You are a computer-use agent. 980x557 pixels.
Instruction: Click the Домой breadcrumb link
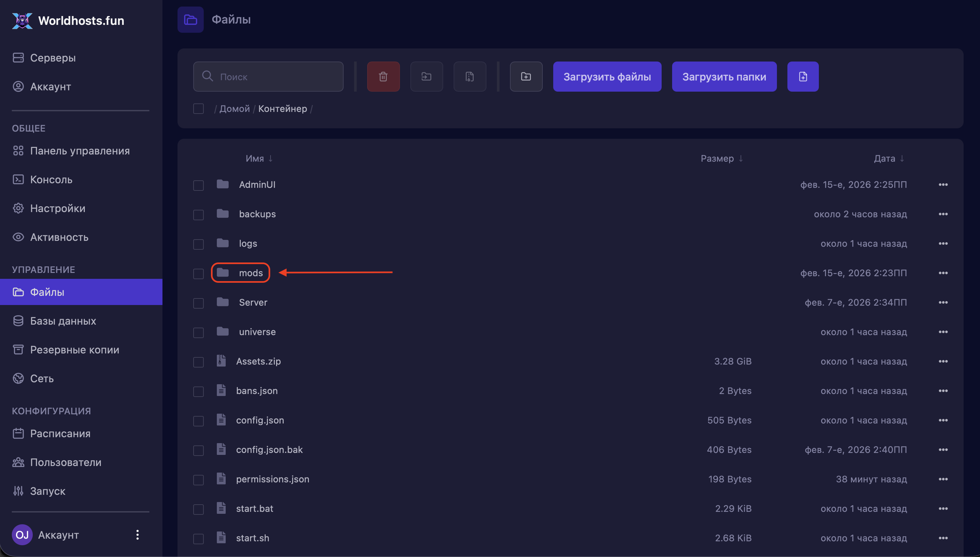[x=234, y=109]
